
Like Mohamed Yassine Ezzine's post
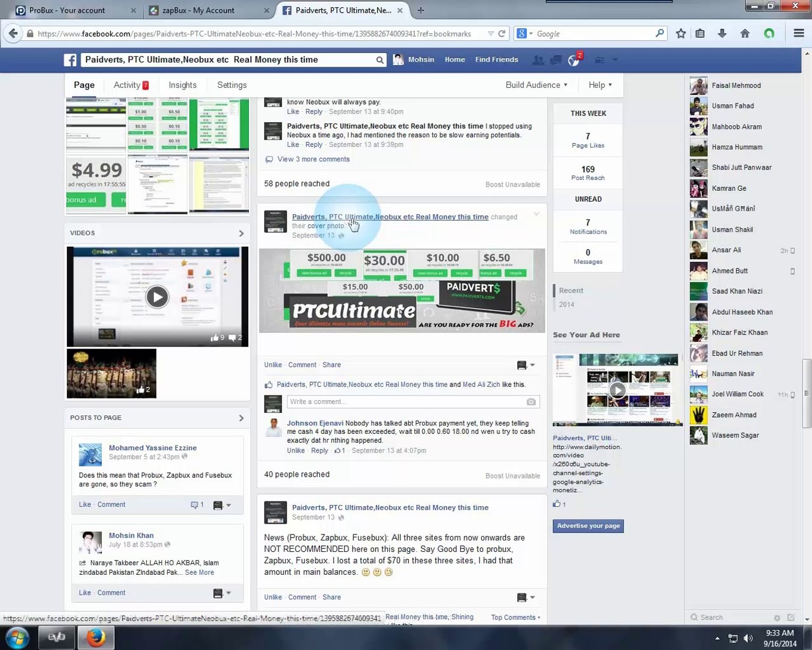coord(85,505)
